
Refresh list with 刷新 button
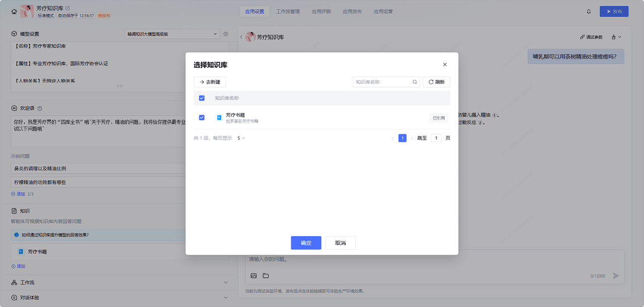tap(436, 82)
